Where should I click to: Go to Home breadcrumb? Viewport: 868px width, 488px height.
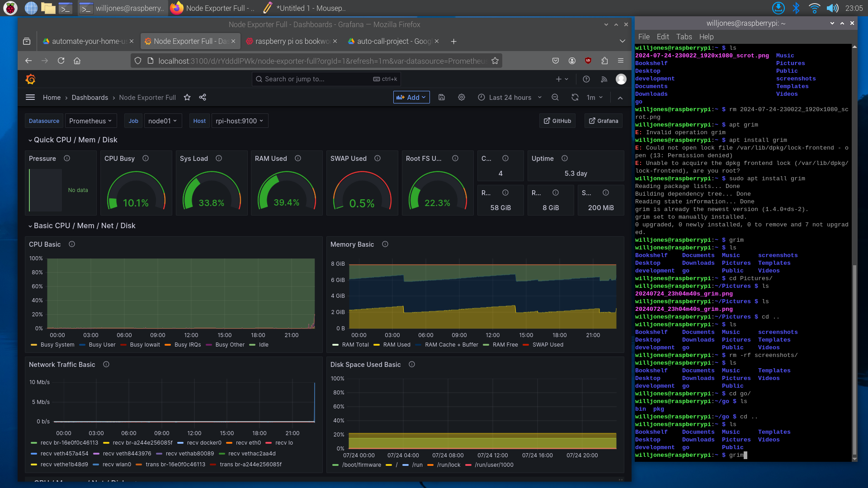point(52,97)
